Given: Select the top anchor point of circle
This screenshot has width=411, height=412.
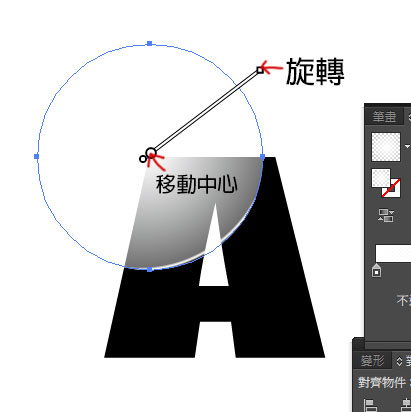Looking at the screenshot, I should click(150, 43).
